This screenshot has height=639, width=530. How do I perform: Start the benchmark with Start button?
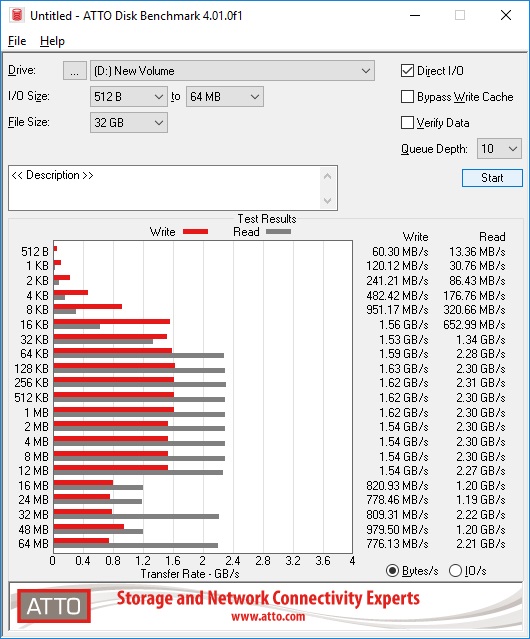[492, 178]
